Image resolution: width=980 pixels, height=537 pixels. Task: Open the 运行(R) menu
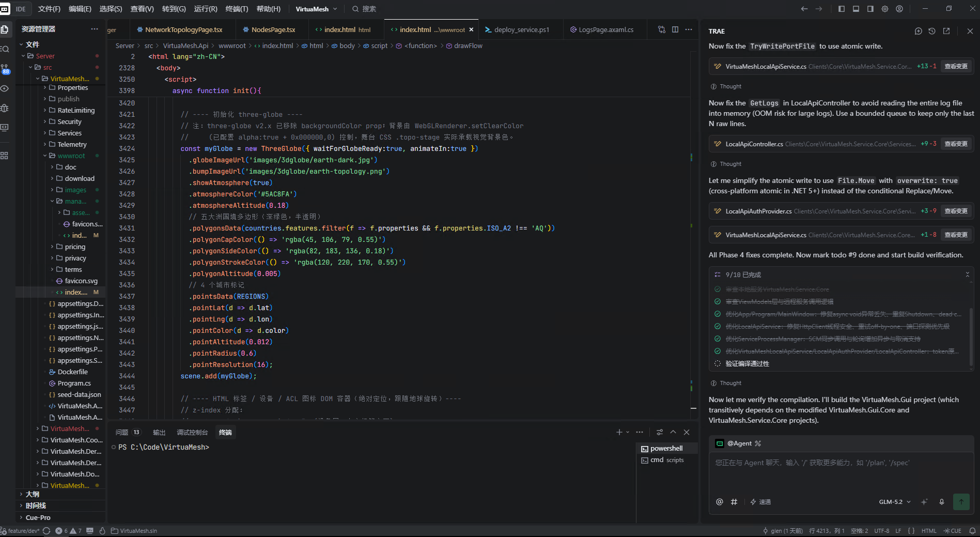[x=206, y=9]
